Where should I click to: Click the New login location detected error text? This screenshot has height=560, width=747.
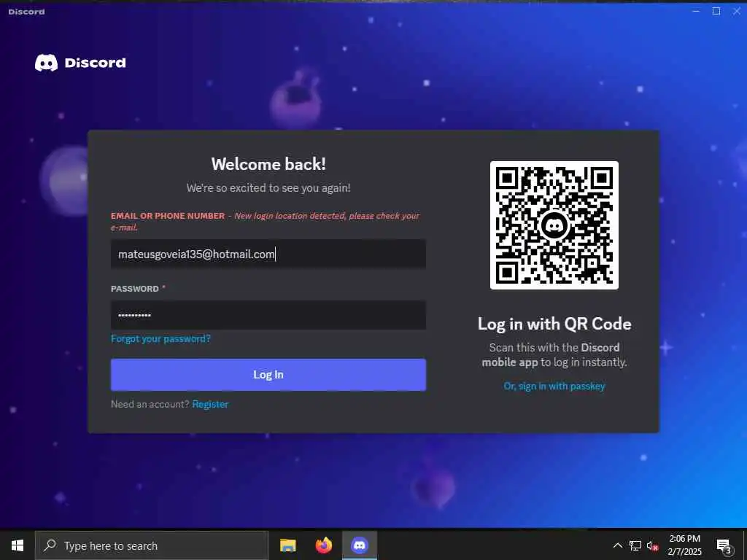(x=265, y=222)
